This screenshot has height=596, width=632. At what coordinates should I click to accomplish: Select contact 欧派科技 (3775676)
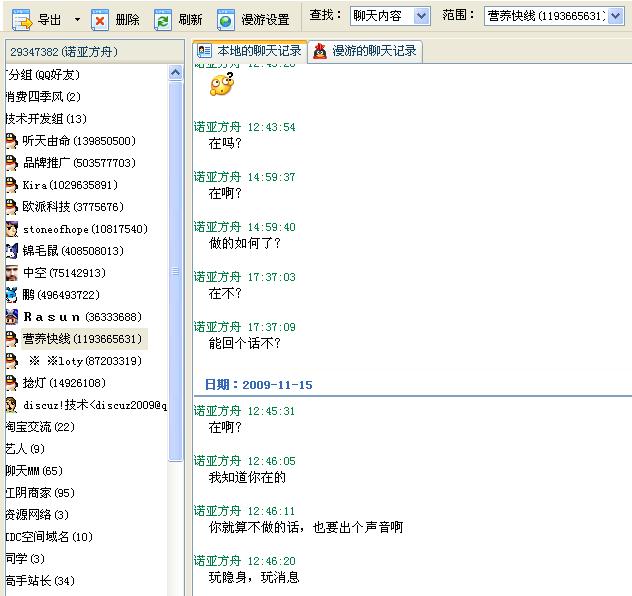tap(73, 207)
